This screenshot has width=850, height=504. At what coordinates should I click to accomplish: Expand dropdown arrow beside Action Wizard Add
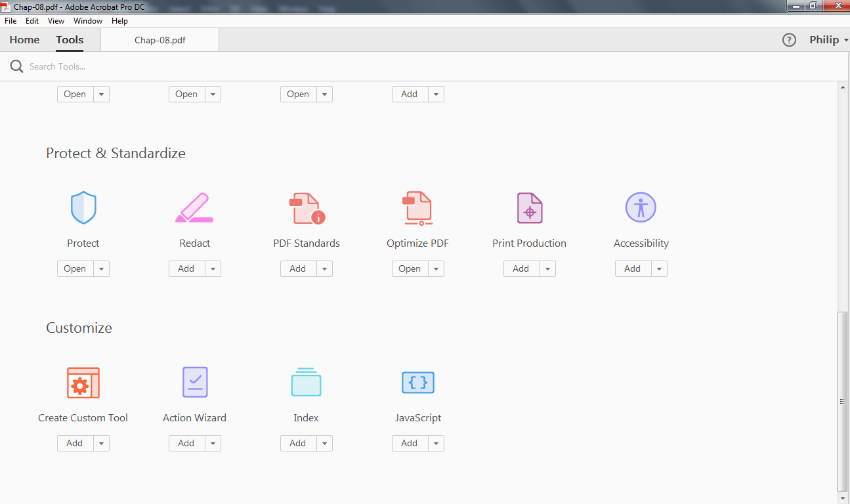213,444
